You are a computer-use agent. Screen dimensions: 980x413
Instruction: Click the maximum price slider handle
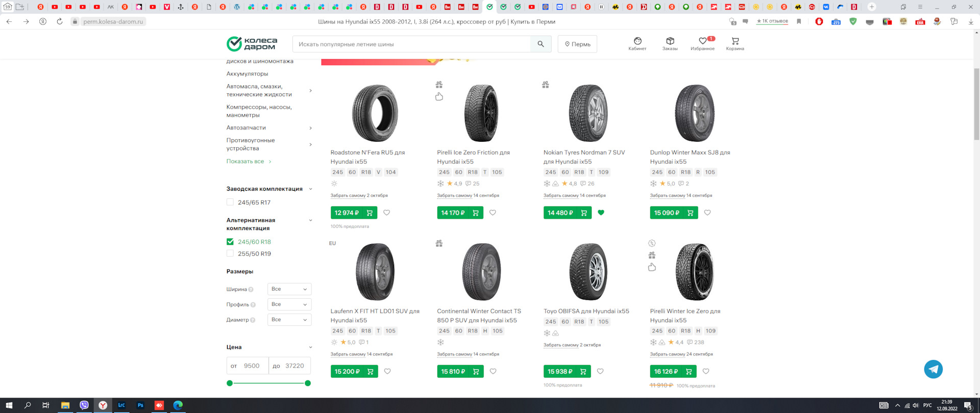pos(308,383)
